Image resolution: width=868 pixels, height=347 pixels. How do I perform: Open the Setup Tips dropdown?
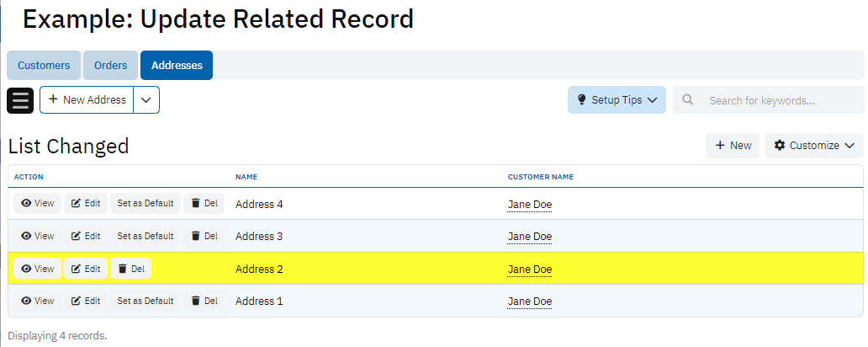(x=617, y=100)
